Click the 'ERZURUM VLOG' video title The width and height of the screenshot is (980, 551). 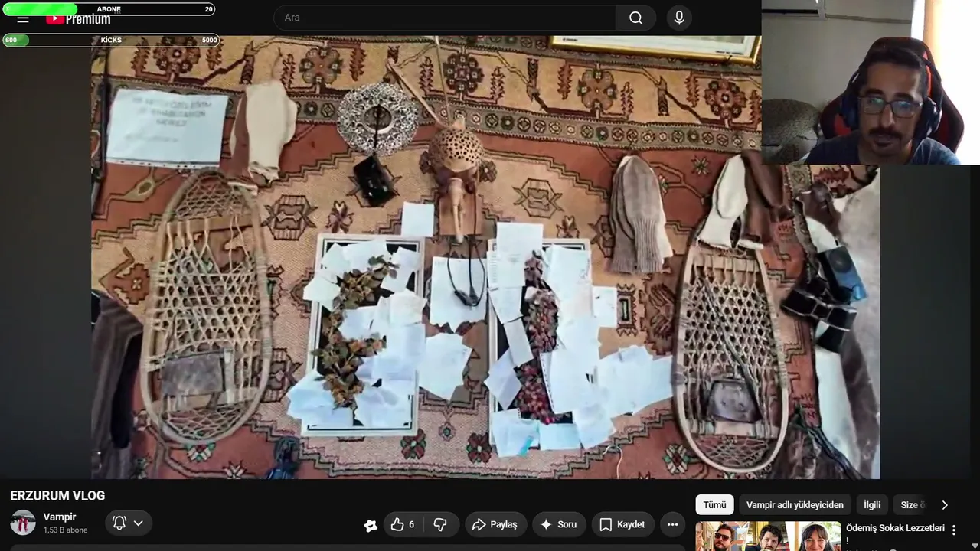(57, 496)
